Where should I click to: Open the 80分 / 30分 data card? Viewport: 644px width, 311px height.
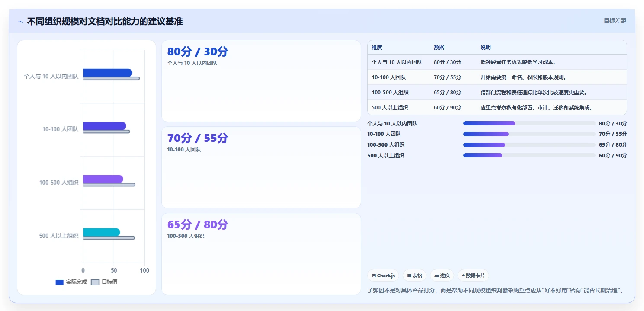261,81
